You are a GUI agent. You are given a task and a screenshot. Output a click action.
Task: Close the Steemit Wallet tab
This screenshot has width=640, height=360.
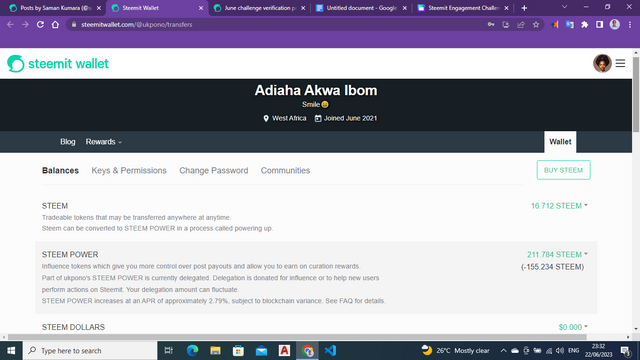pos(201,8)
